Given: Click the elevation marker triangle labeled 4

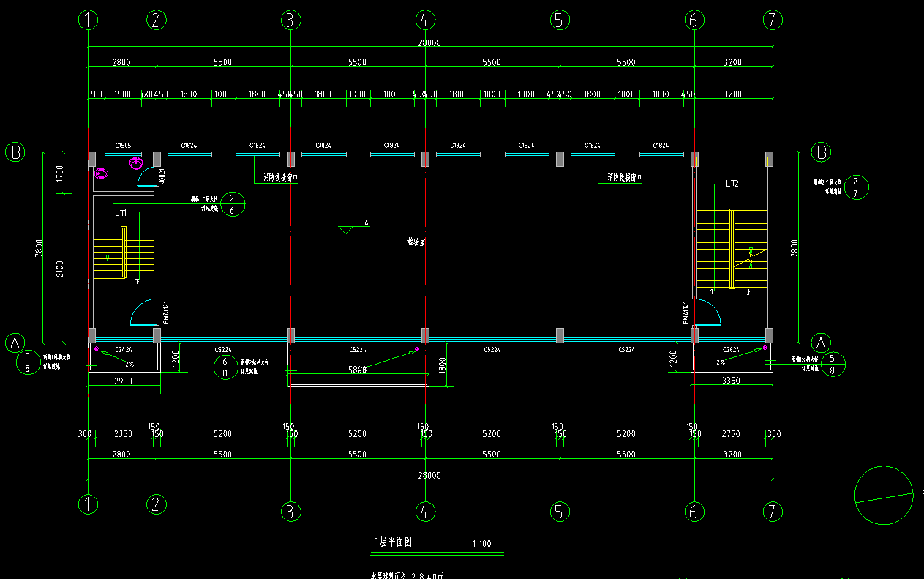Looking at the screenshot, I should point(347,230).
